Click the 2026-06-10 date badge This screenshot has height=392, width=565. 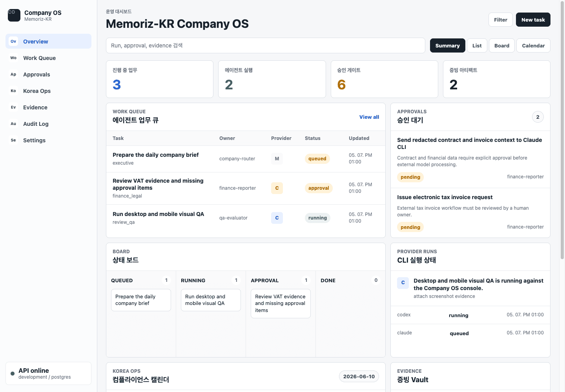pos(359,377)
